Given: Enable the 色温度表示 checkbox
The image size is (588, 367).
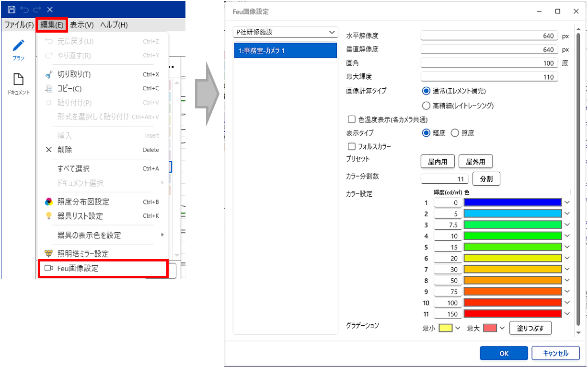Looking at the screenshot, I should (351, 119).
